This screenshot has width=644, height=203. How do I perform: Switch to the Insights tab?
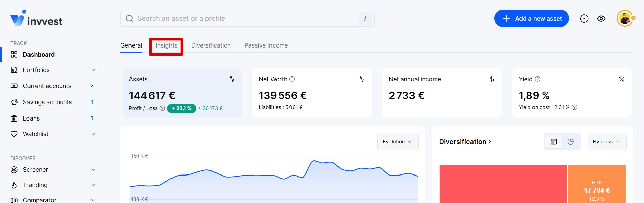pyautogui.click(x=166, y=45)
